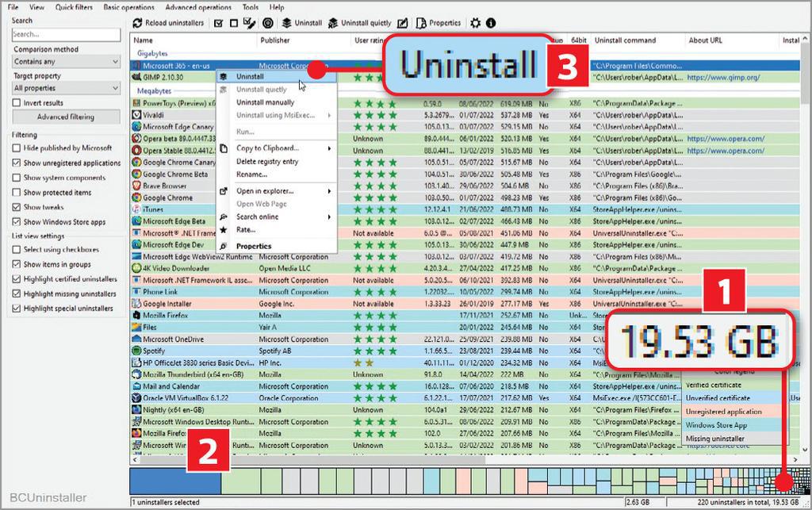The image size is (812, 510).
Task: Toggle Highlight certified uninstallers checkbox
Action: [x=17, y=279]
